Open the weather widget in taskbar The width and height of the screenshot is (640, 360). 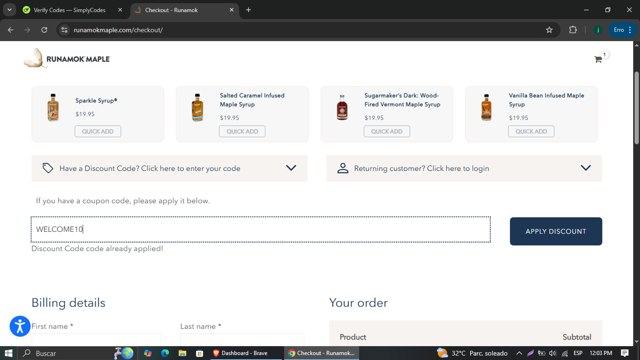point(472,353)
